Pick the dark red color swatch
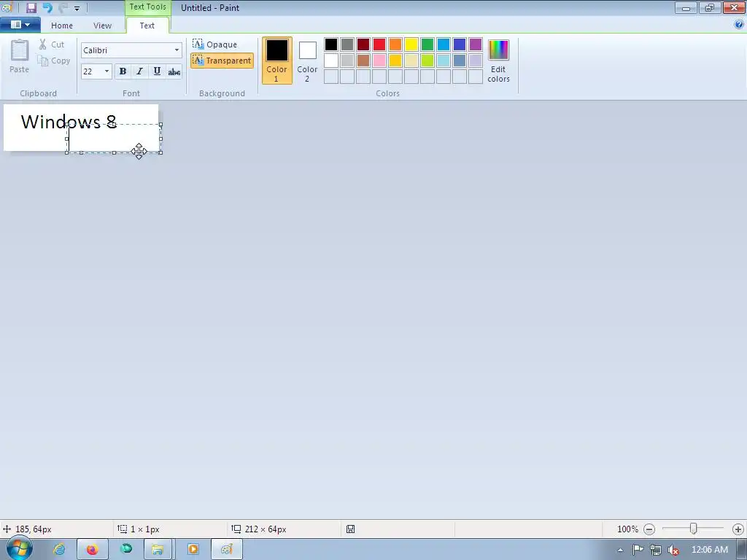Screen dimensions: 747x560 (x=363, y=44)
